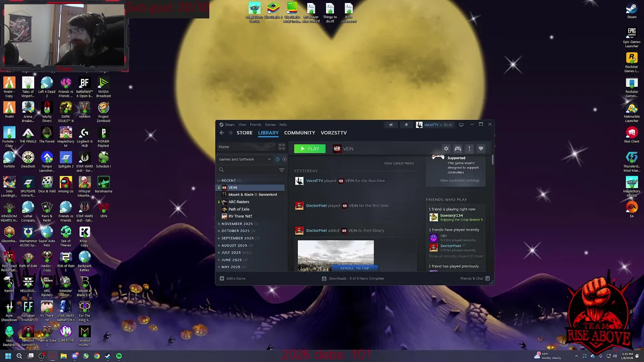Open the View menu in Steam

point(242,125)
